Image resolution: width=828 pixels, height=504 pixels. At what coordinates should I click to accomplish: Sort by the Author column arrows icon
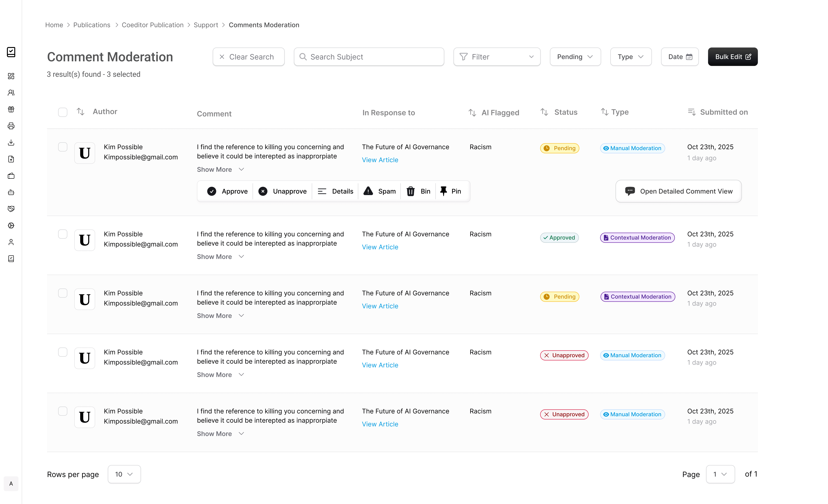pyautogui.click(x=80, y=112)
